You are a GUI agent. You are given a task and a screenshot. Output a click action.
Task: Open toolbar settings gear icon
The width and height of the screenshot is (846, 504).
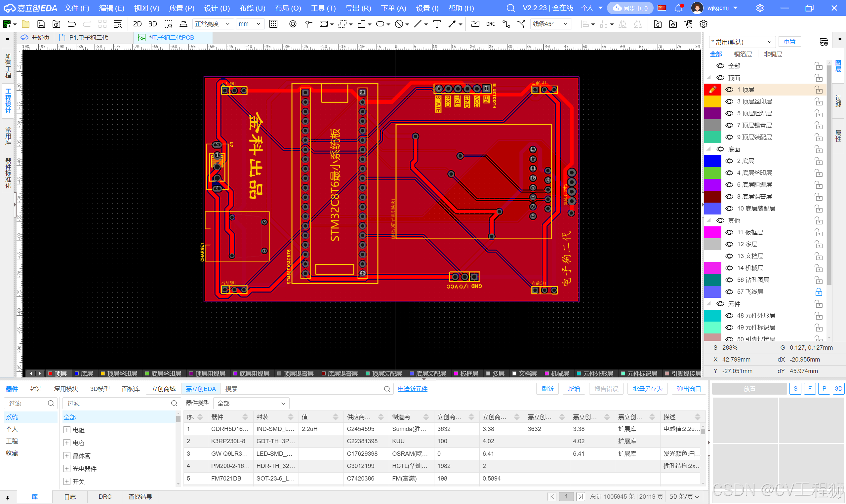click(704, 24)
